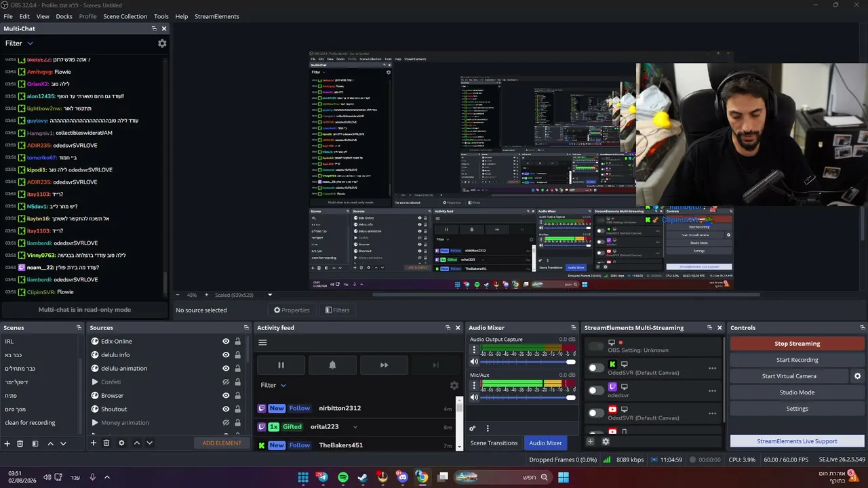868x488 pixels.
Task: Open more options for Kick OdedSVR output
Action: click(x=712, y=369)
